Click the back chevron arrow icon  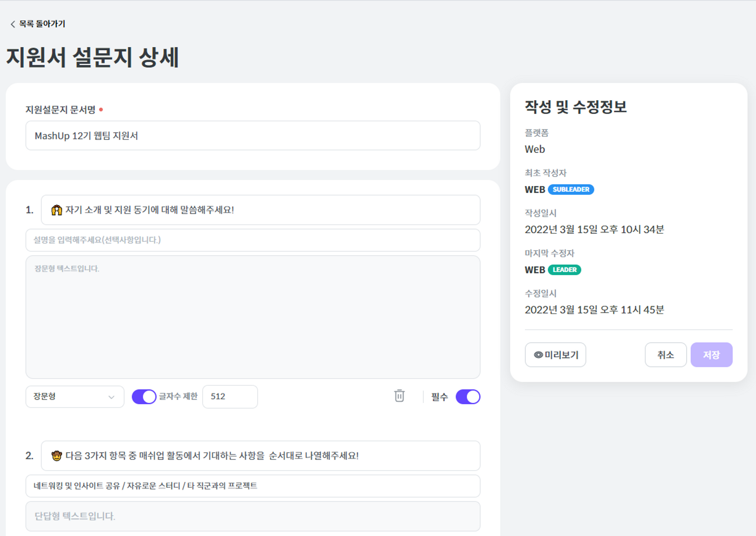coord(12,24)
